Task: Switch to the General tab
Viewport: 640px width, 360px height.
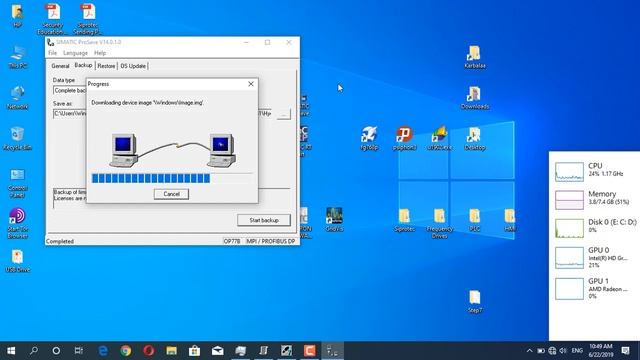Action: tap(60, 66)
